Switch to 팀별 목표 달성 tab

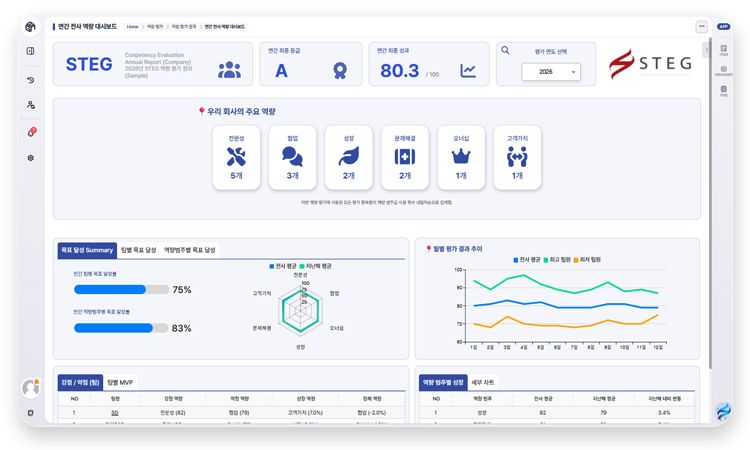click(138, 250)
